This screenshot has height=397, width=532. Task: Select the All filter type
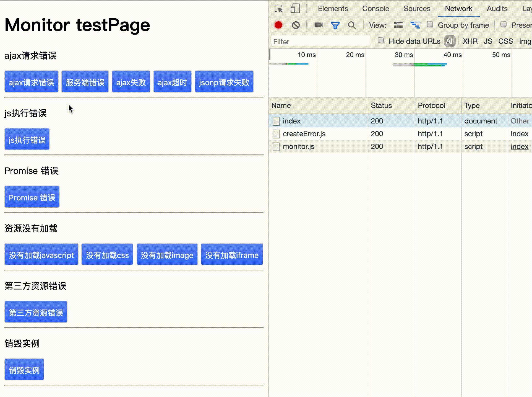click(x=450, y=41)
